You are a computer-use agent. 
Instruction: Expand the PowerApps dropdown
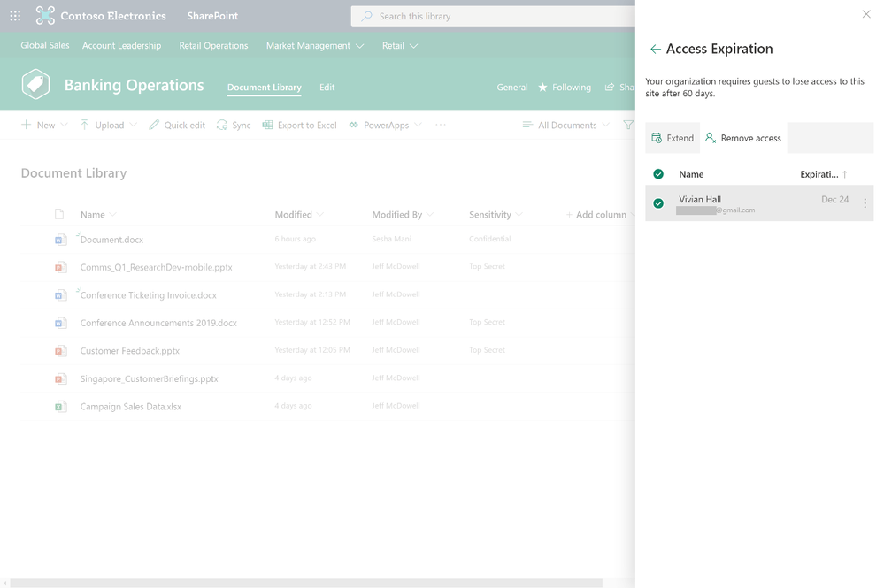coord(418,125)
